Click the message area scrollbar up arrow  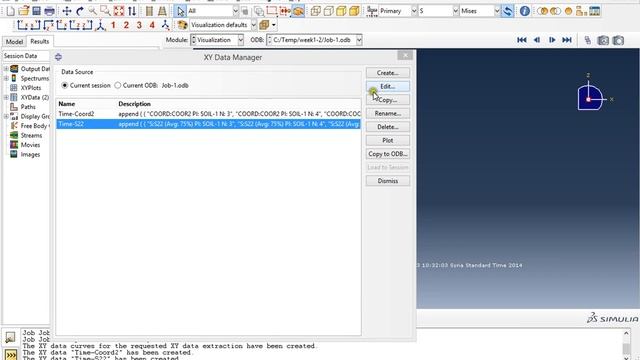click(627, 333)
